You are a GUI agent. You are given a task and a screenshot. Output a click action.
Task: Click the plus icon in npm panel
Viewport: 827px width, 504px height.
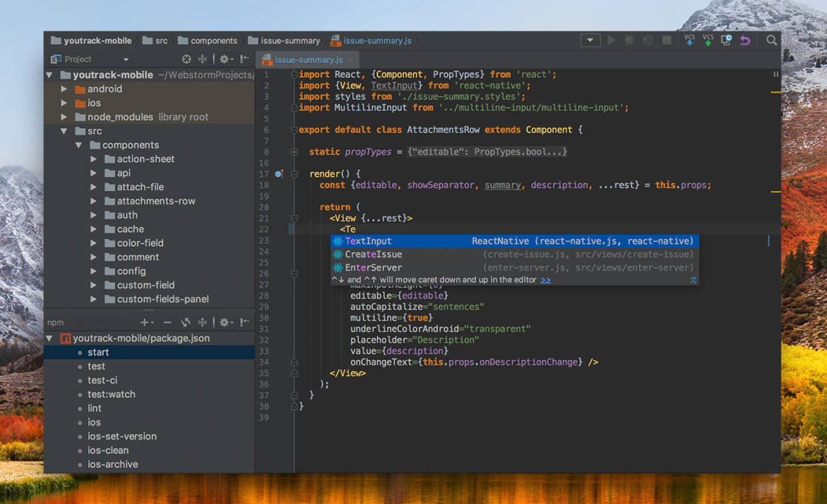pyautogui.click(x=144, y=323)
